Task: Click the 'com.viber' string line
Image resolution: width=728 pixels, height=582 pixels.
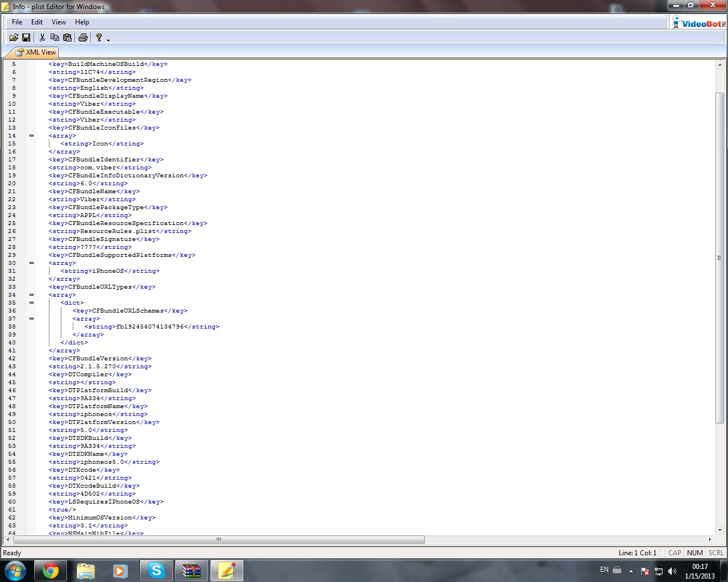Action: click(x=100, y=168)
